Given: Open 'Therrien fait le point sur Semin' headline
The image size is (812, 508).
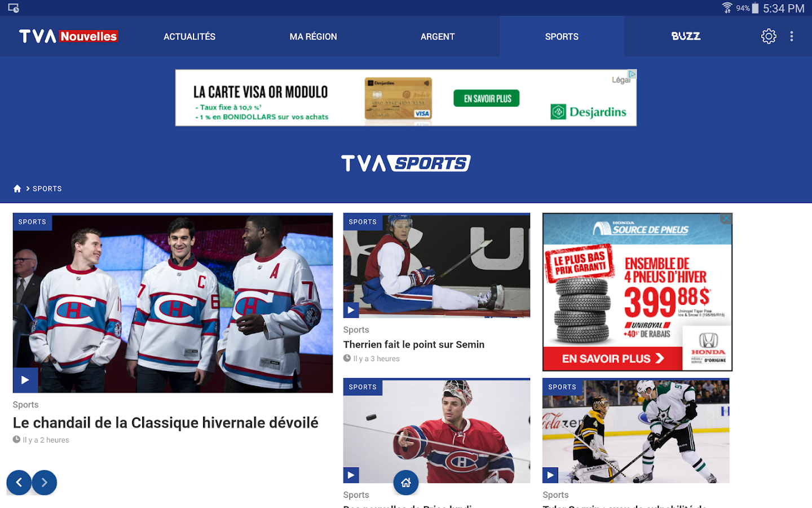Looking at the screenshot, I should [x=414, y=344].
